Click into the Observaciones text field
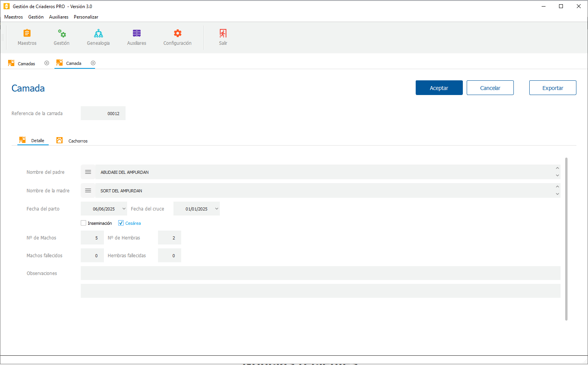This screenshot has height=365, width=588. coord(320,273)
